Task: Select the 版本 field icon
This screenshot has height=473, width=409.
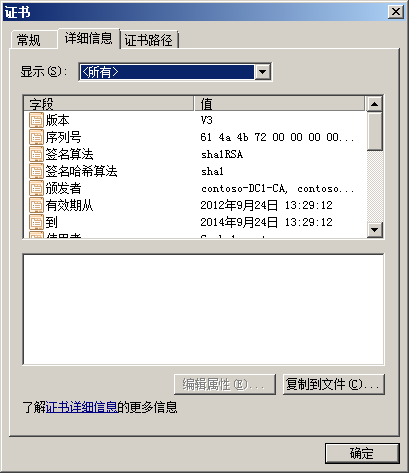Action: (x=36, y=120)
